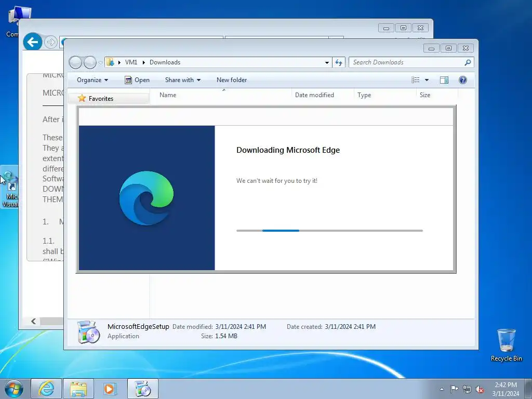The height and width of the screenshot is (399, 532).
Task: Click the Explorer forward navigation button
Action: [x=90, y=62]
